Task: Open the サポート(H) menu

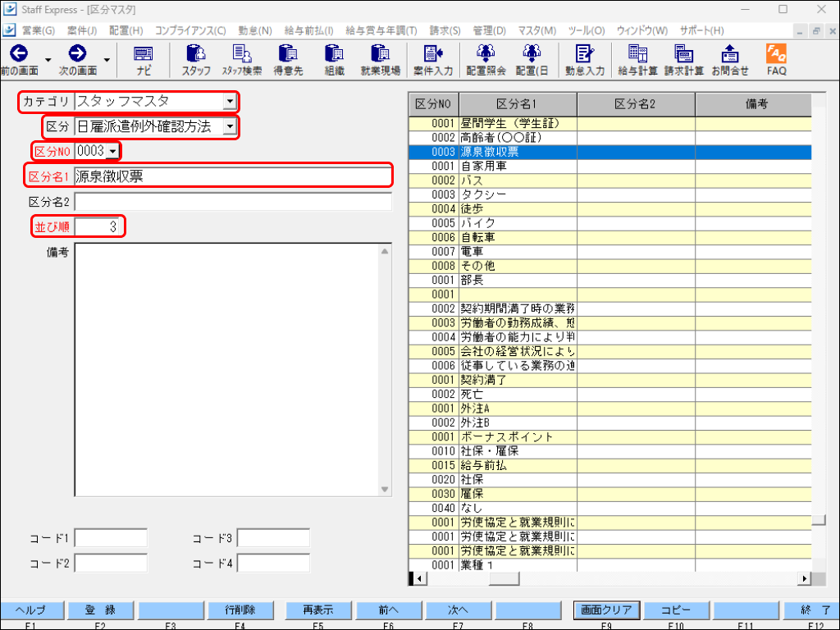Action: (x=702, y=30)
